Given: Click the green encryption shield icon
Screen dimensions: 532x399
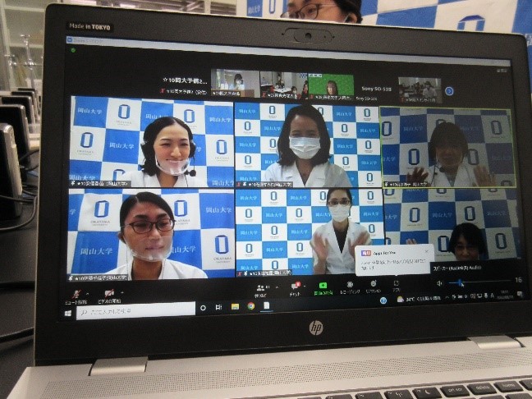Looking at the screenshot, I should point(73,50).
